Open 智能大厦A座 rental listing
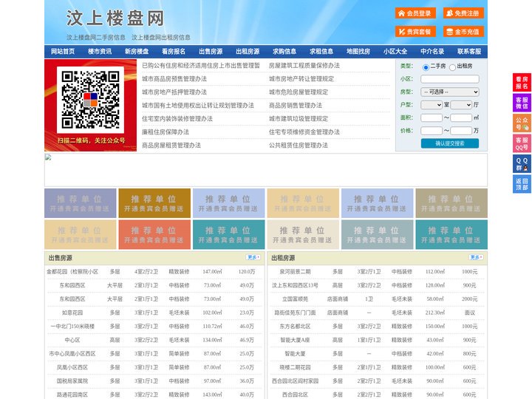The height and width of the screenshot is (399, 532). coord(295,340)
